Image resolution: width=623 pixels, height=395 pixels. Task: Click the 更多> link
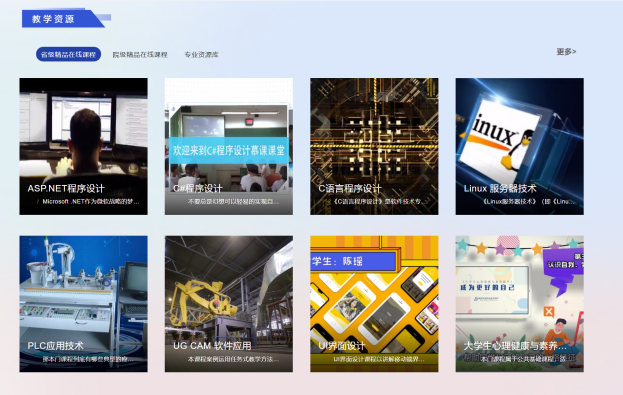[566, 52]
